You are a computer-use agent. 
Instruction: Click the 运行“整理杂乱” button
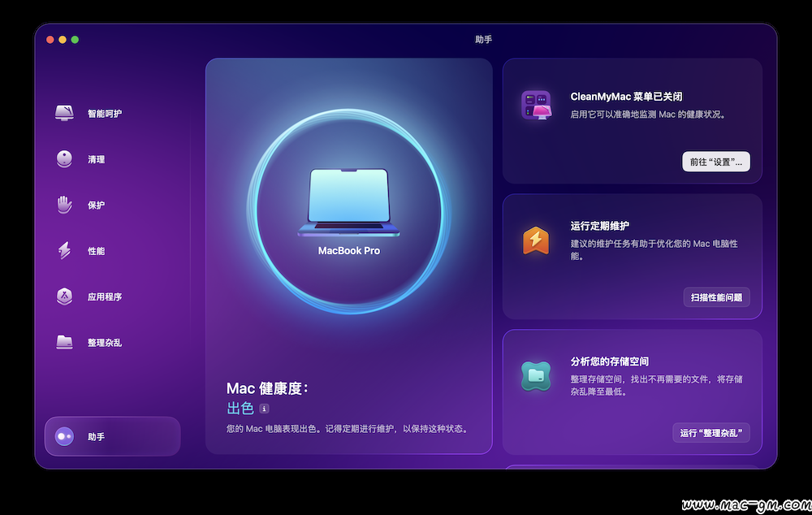(x=711, y=433)
